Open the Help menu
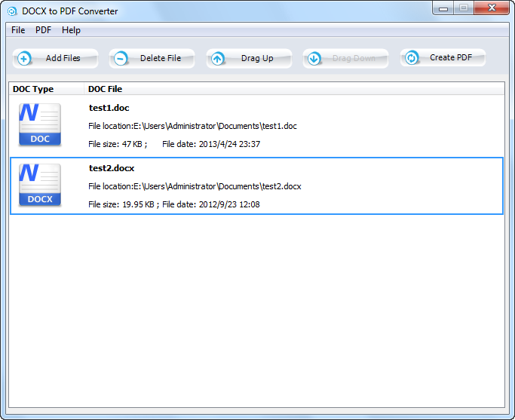Screen dimensions: 515x420 [x=71, y=30]
